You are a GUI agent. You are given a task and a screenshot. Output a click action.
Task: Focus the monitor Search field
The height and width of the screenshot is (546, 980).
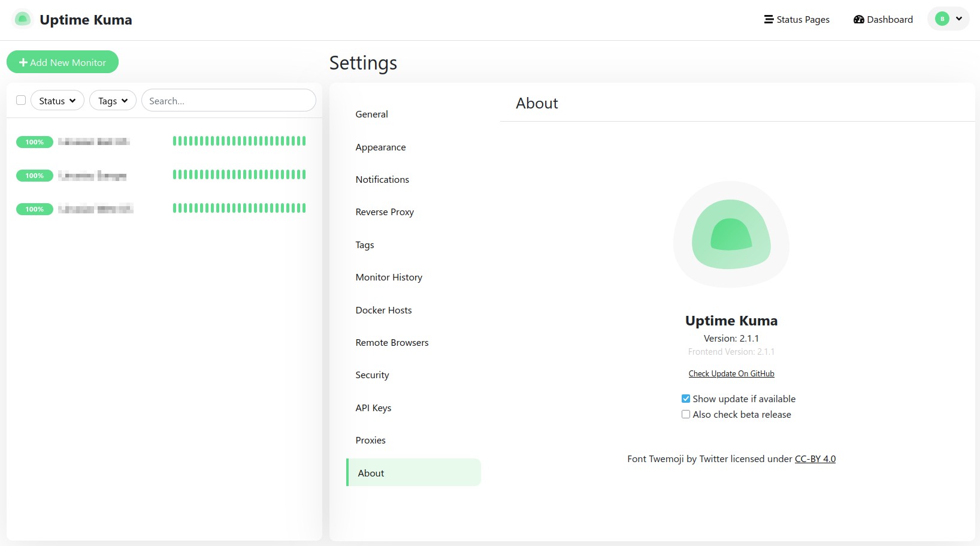click(228, 101)
